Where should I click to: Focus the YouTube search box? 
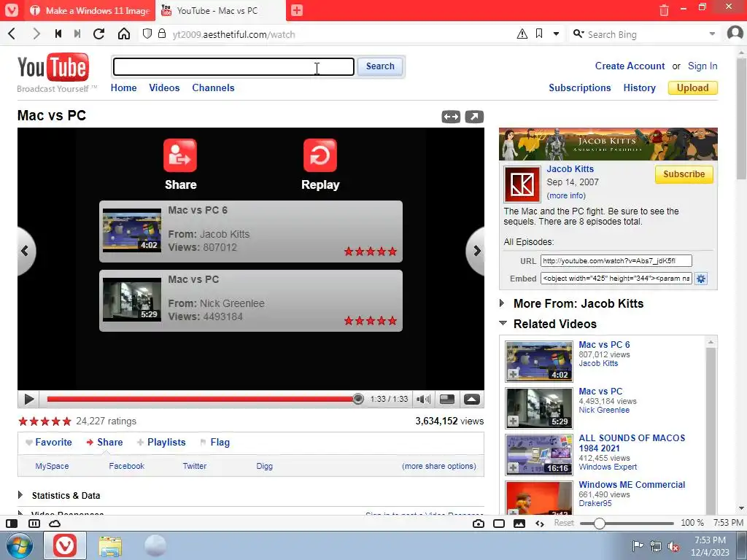pos(233,66)
